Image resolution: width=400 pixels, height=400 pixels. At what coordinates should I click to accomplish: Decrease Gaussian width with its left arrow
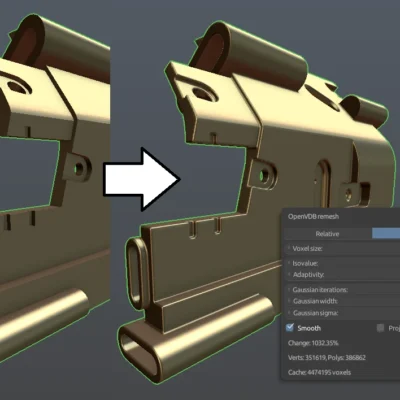pyautogui.click(x=288, y=301)
